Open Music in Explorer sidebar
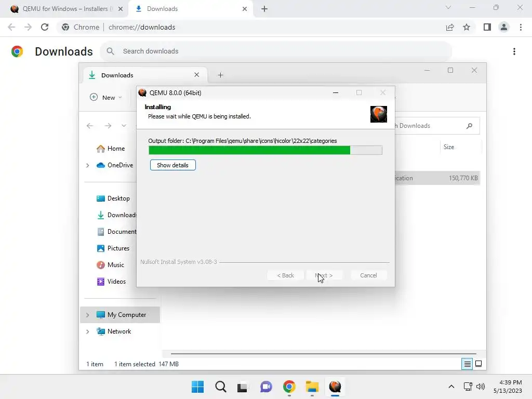This screenshot has width=532, height=399. [110, 265]
